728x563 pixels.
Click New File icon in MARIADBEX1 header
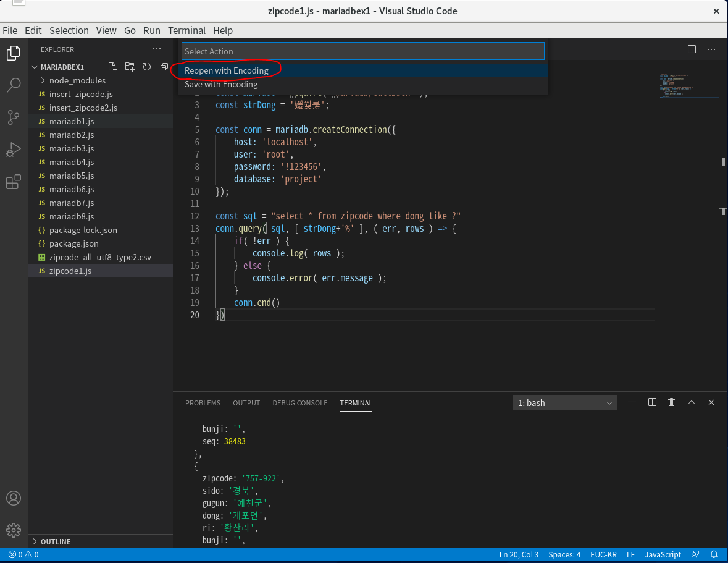pos(112,67)
